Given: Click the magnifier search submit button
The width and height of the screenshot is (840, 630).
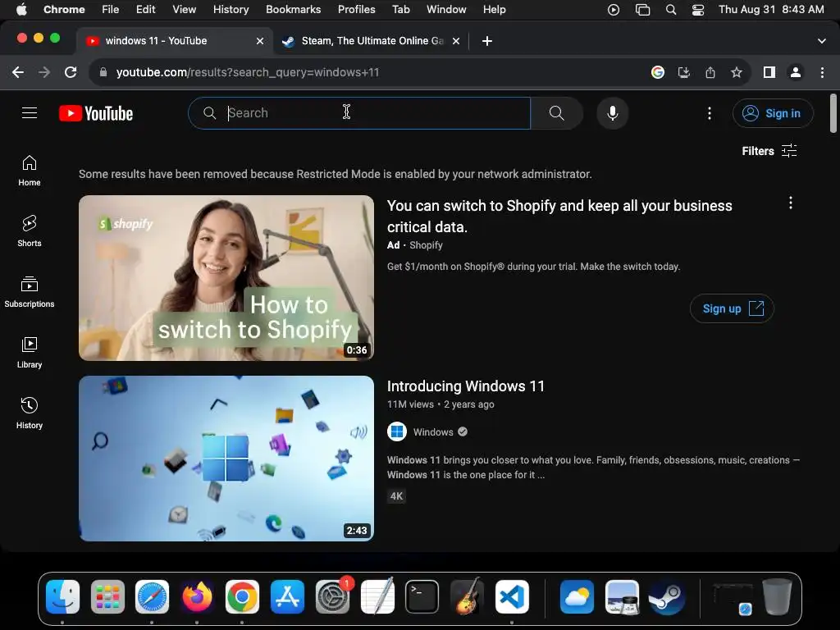Looking at the screenshot, I should (x=557, y=113).
